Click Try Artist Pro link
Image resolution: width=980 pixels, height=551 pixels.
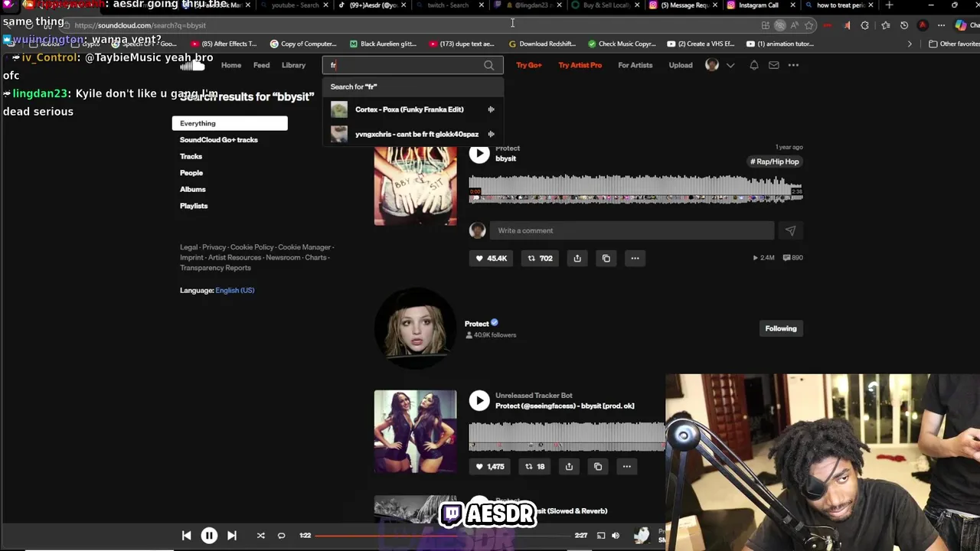coord(580,65)
